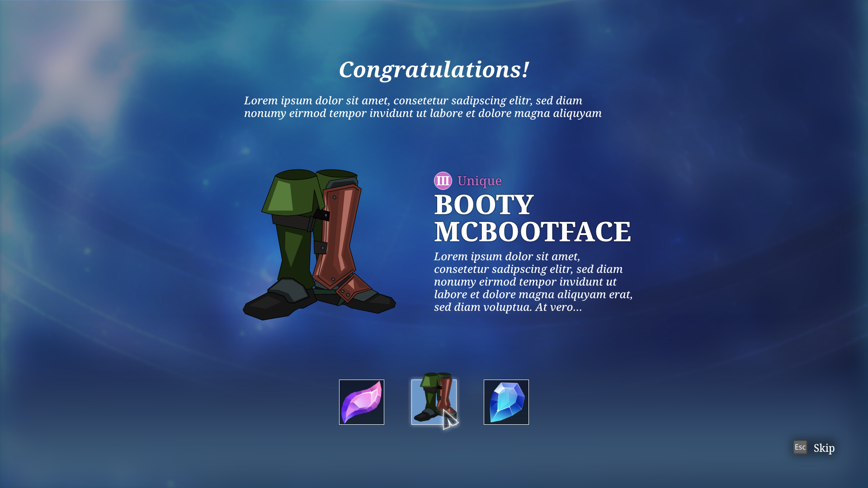This screenshot has height=488, width=868.
Task: Skip the reward screen via Skip label
Action: click(824, 448)
